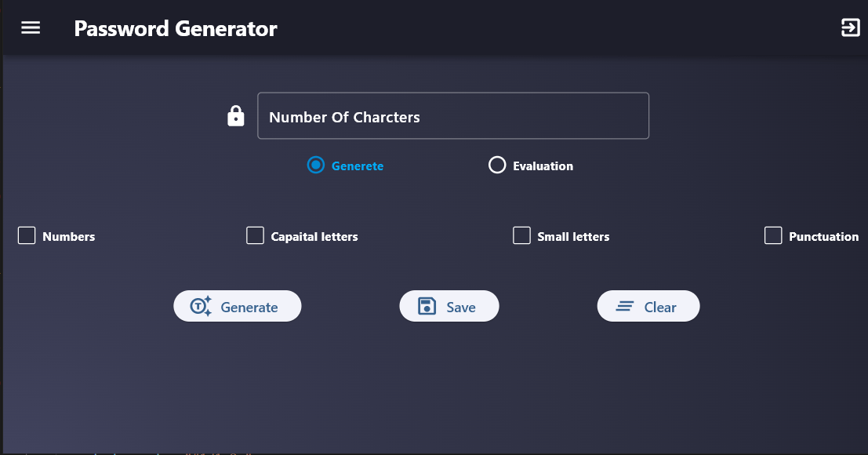Enable the Capaital letters checkbox
Screen dimensions: 868x455
pos(255,235)
